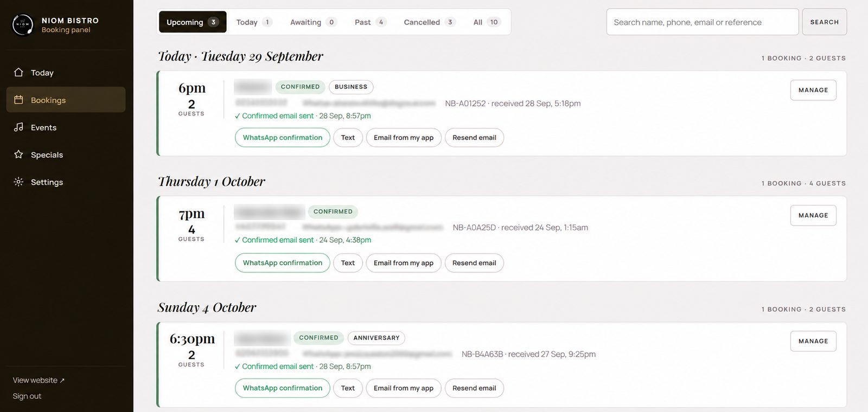
Task: Resend email for booking NB-A01252
Action: coord(474,138)
